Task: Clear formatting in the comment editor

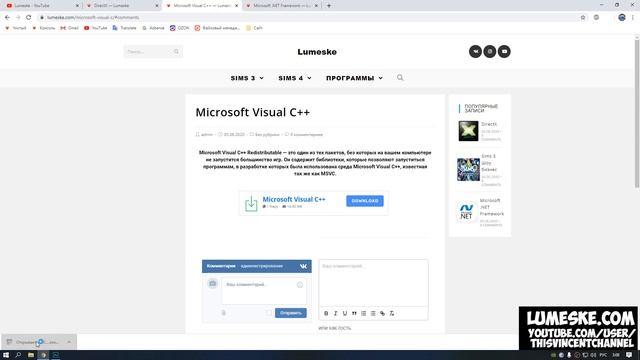Action: click(392, 313)
